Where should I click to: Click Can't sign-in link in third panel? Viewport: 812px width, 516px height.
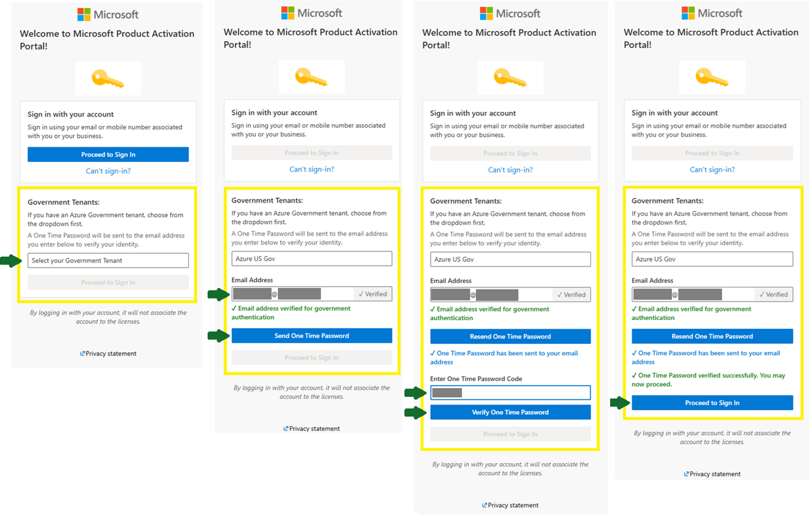click(511, 170)
